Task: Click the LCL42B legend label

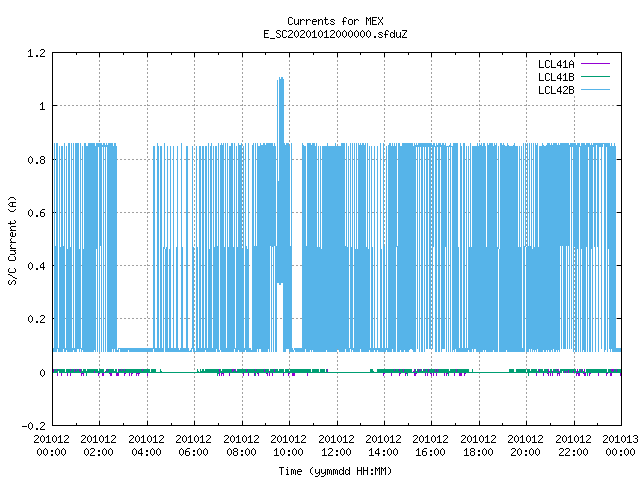Action: point(556,90)
